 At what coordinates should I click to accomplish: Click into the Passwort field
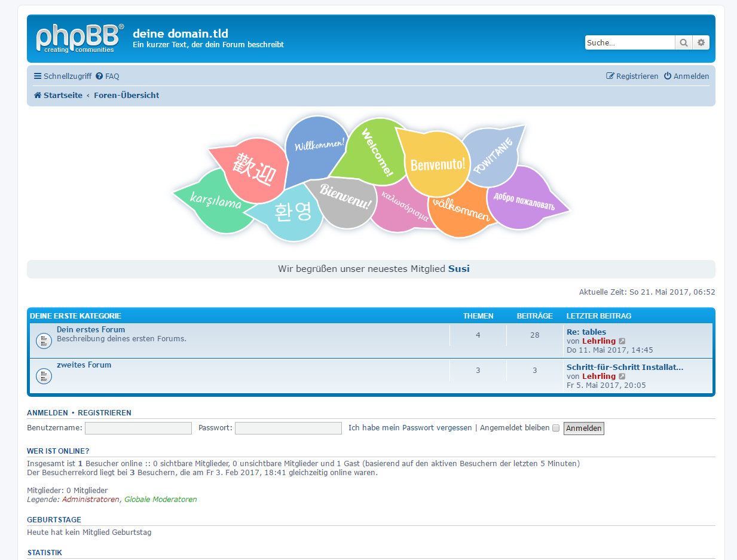pos(288,428)
